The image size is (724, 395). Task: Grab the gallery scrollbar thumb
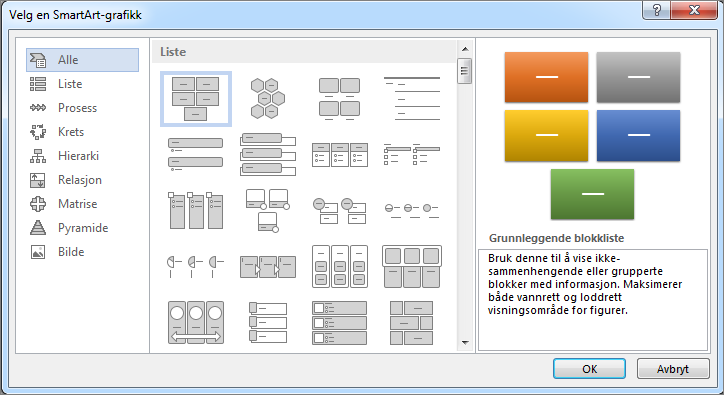click(465, 71)
